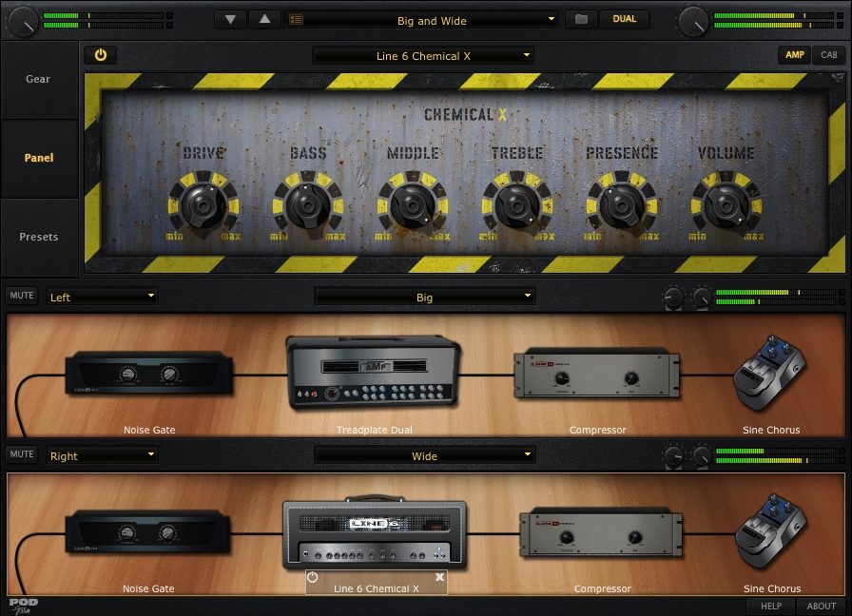Screen dimensions: 852x616
Task: Click the BASS knob
Action: (x=308, y=206)
